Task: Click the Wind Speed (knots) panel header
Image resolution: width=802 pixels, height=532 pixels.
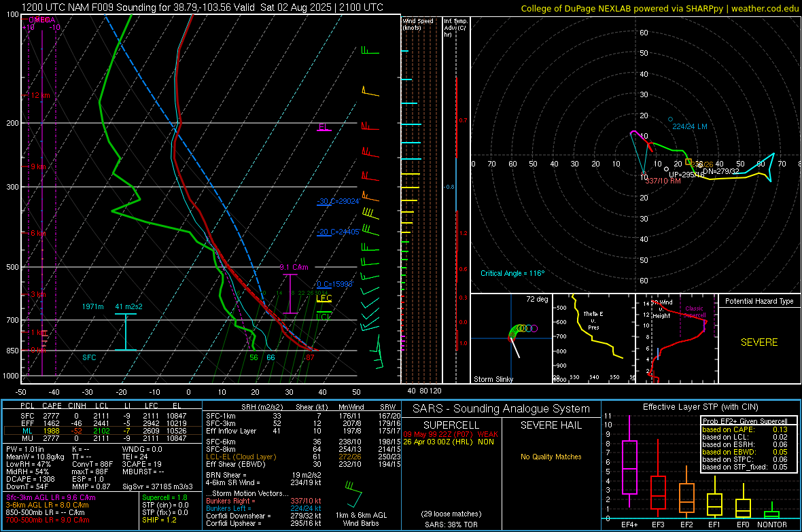Action: tap(418, 24)
